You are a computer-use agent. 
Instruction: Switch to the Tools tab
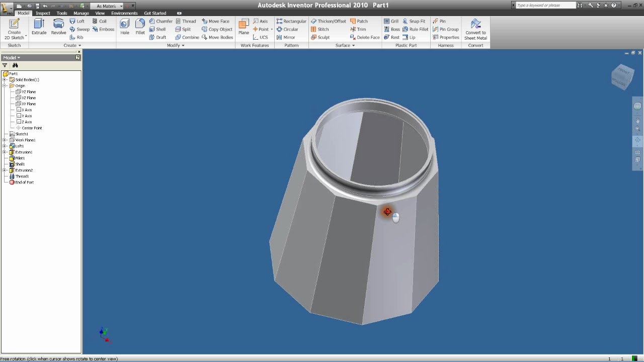pyautogui.click(x=62, y=13)
